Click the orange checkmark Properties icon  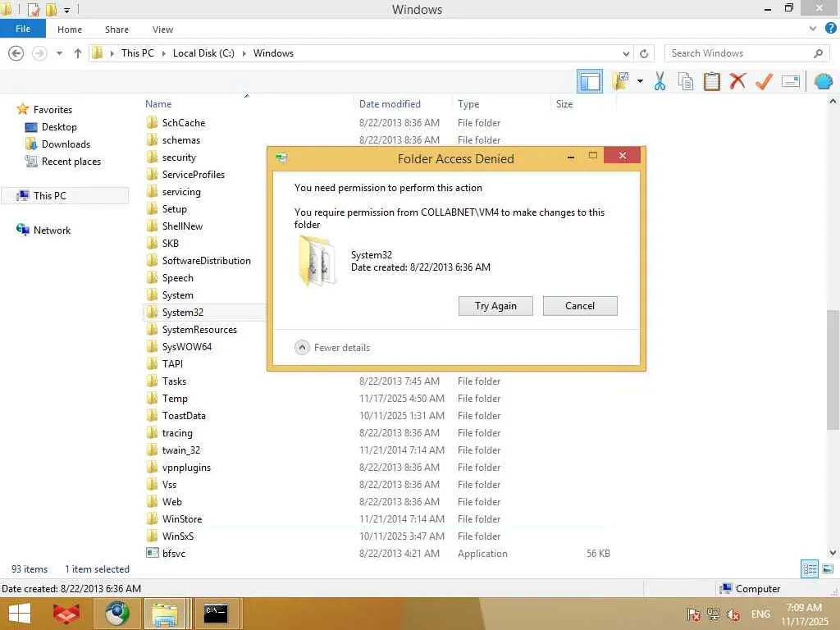[764, 81]
